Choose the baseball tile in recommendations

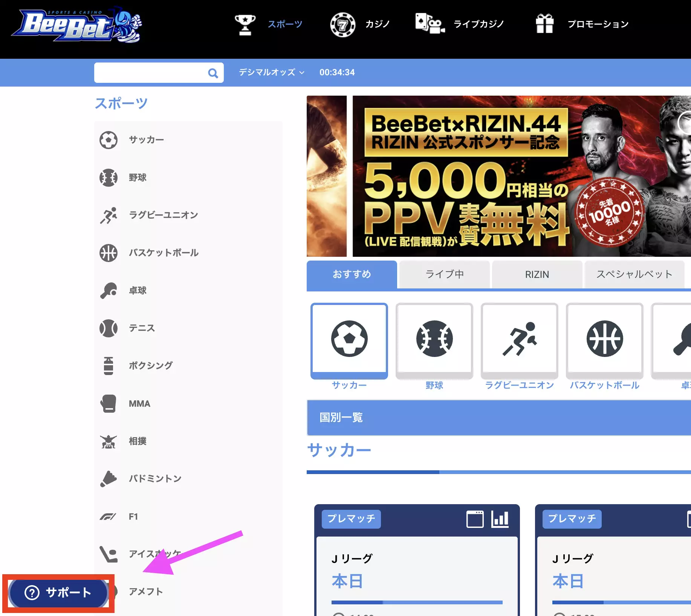tap(434, 340)
